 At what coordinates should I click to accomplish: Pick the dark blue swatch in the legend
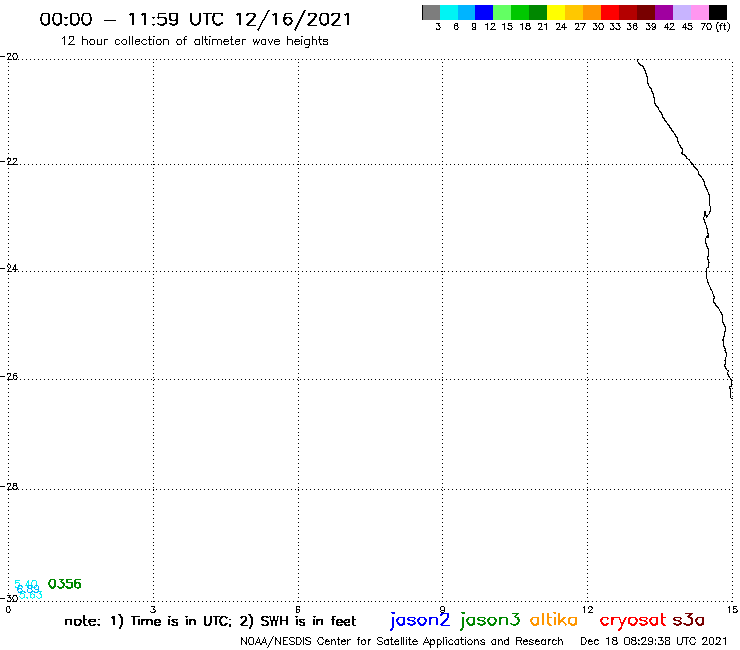[x=484, y=12]
